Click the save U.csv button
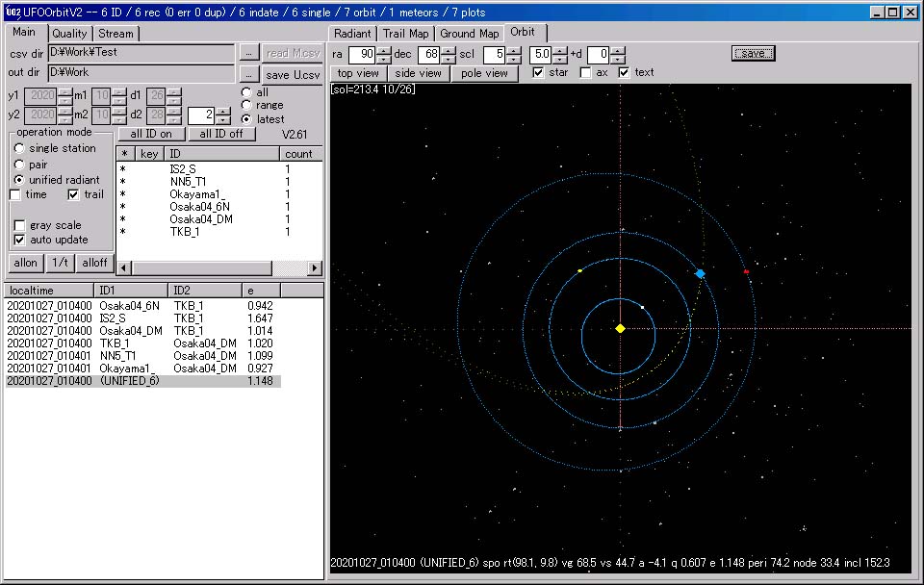The height and width of the screenshot is (585, 924). (x=292, y=75)
